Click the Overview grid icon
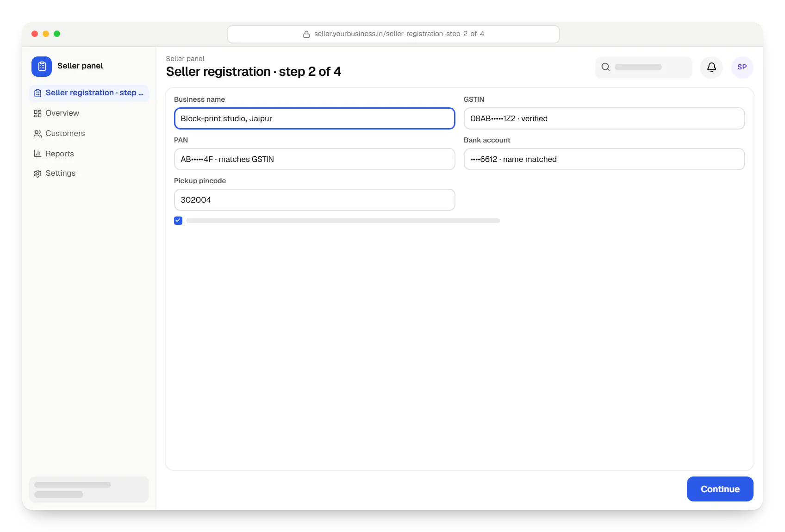Viewport: 785px width, 532px height. pos(37,113)
